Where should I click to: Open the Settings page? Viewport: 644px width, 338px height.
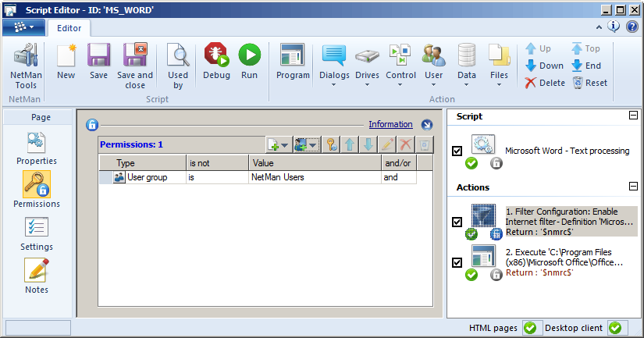37,233
